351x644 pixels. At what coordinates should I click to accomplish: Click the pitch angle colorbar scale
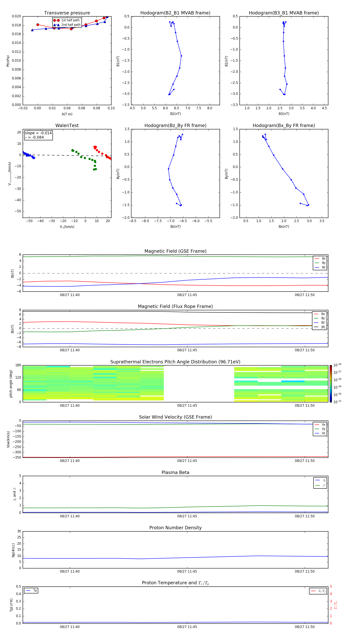pos(331,384)
